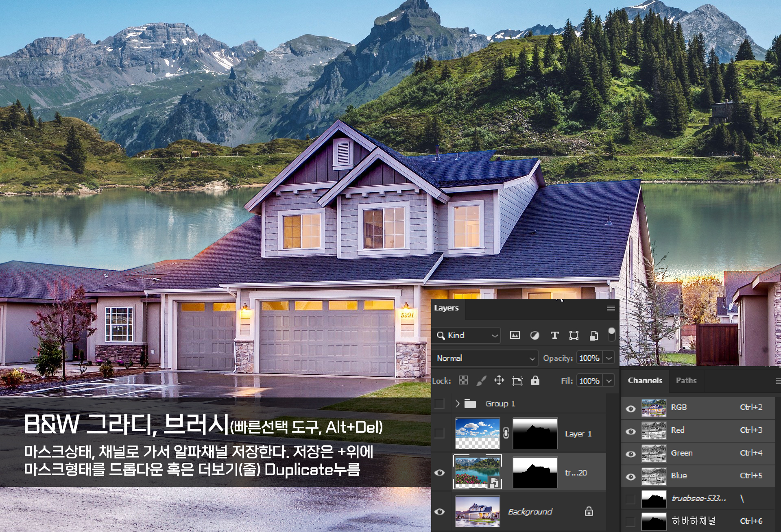The image size is (781, 532).
Task: Open the Normal blend mode dropdown
Action: click(485, 358)
